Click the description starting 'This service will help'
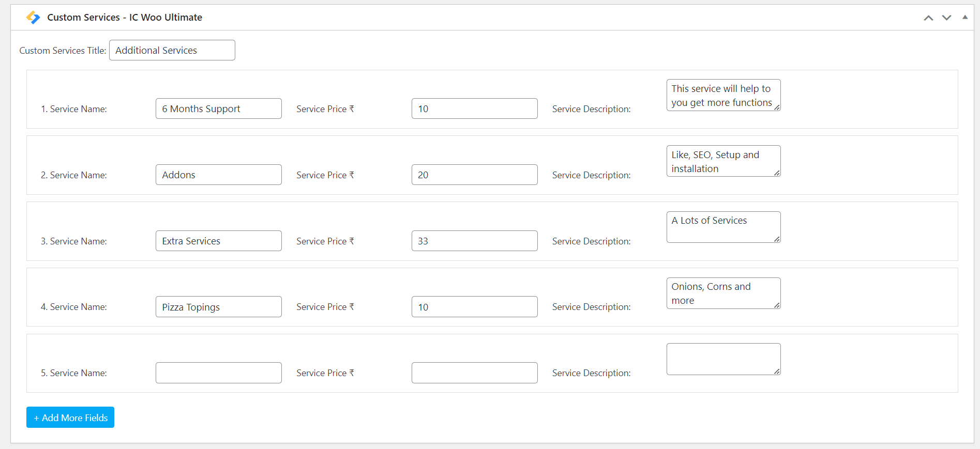980x449 pixels. [x=723, y=95]
